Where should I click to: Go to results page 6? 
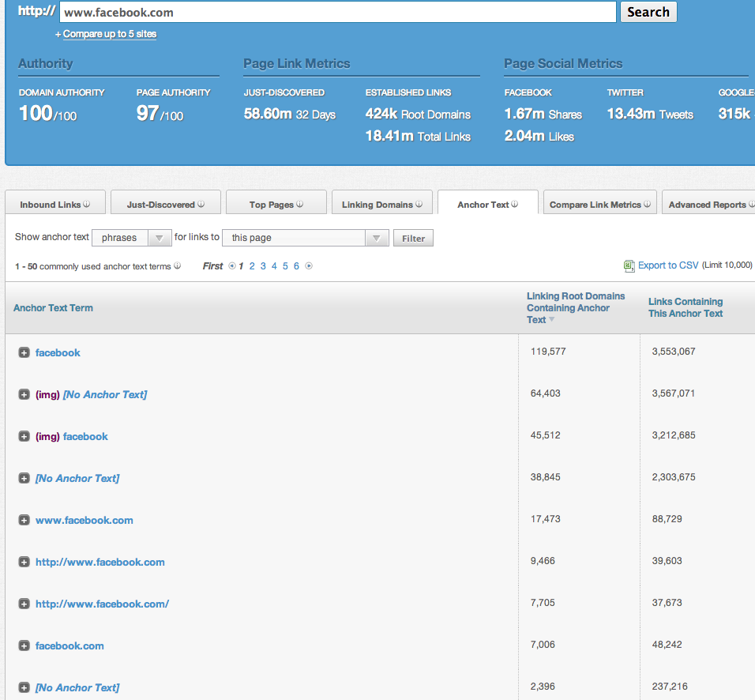click(x=296, y=266)
